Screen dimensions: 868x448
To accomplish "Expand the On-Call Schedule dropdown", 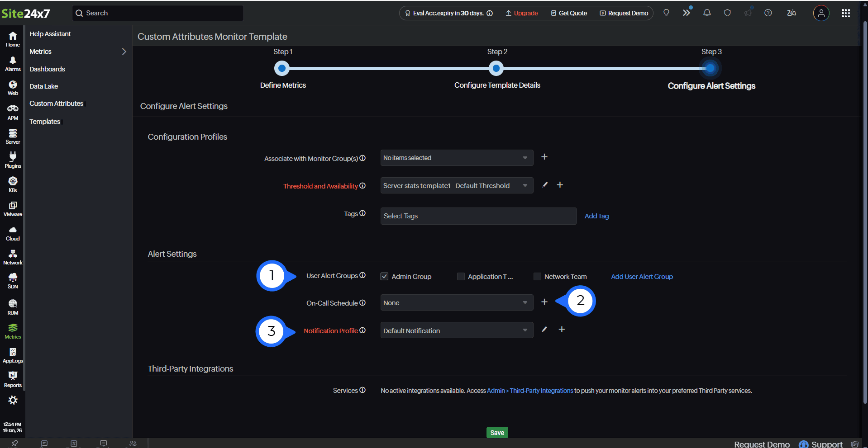I will [x=456, y=303].
